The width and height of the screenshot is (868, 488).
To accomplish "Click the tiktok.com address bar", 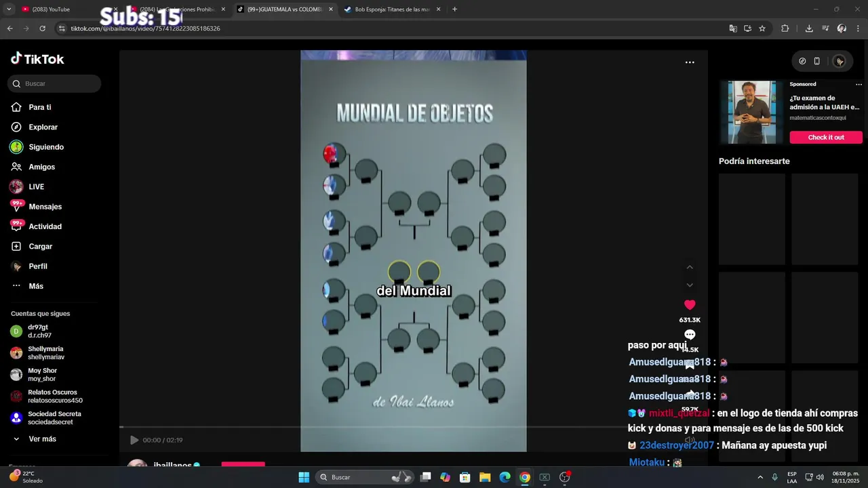I will tap(393, 28).
